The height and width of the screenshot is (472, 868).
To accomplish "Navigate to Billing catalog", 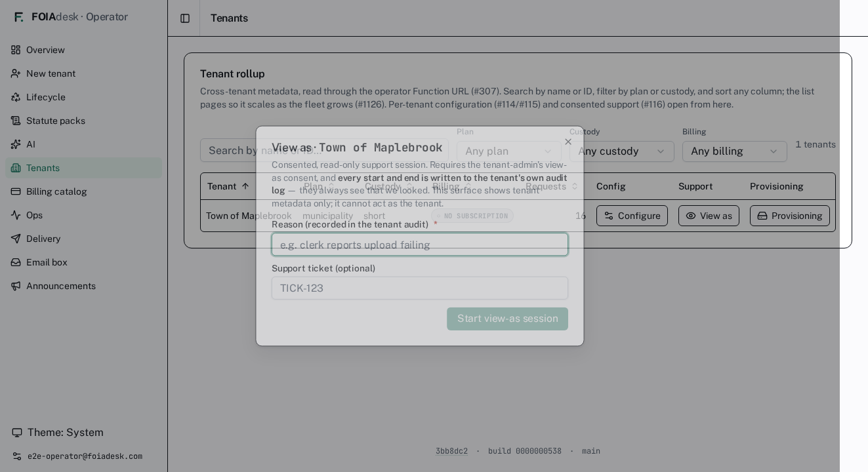I will pos(83,191).
